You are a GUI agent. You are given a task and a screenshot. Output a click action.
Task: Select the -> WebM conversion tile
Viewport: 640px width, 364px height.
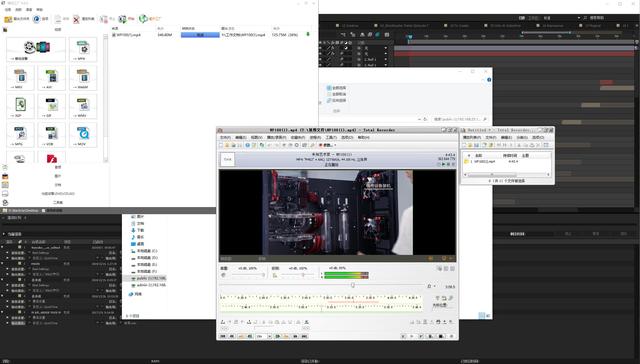pyautogui.click(x=83, y=78)
